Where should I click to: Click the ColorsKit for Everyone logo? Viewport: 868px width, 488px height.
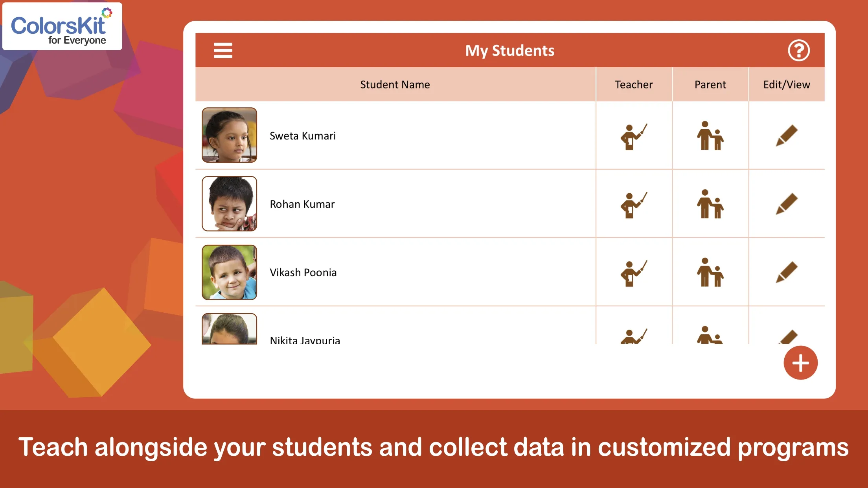(62, 27)
